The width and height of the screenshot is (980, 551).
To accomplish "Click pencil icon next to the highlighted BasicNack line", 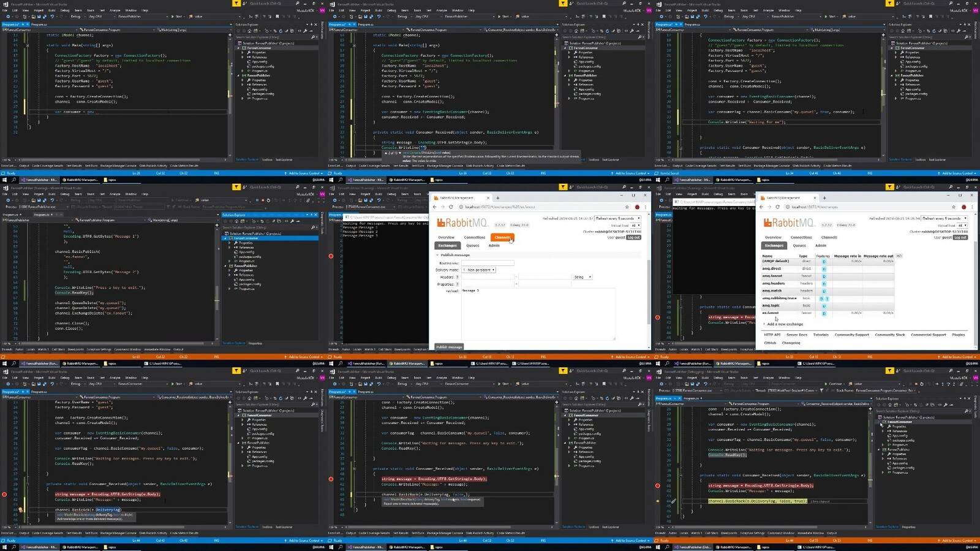I will tap(673, 501).
